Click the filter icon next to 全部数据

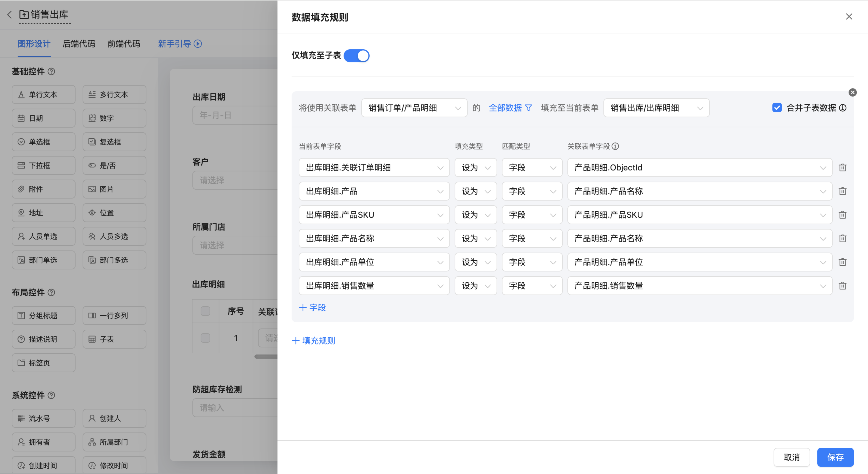point(528,108)
